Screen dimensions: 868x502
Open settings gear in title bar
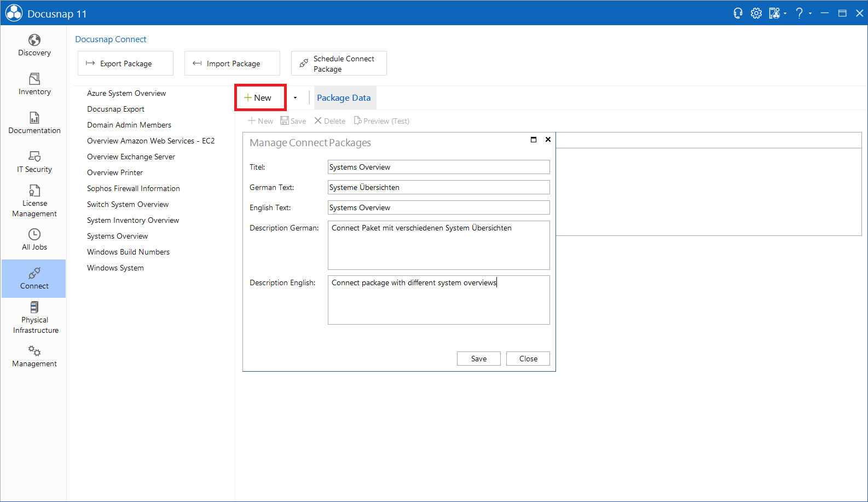point(756,13)
